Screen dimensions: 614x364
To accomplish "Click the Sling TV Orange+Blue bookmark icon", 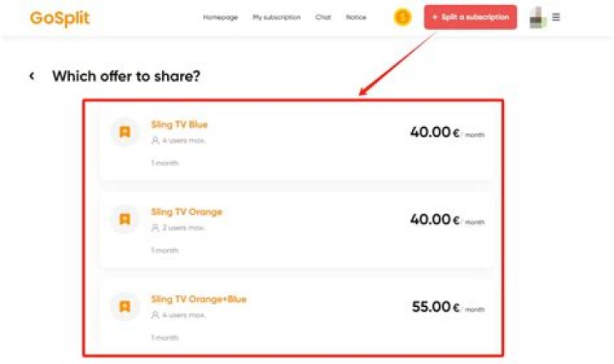I will point(125,307).
